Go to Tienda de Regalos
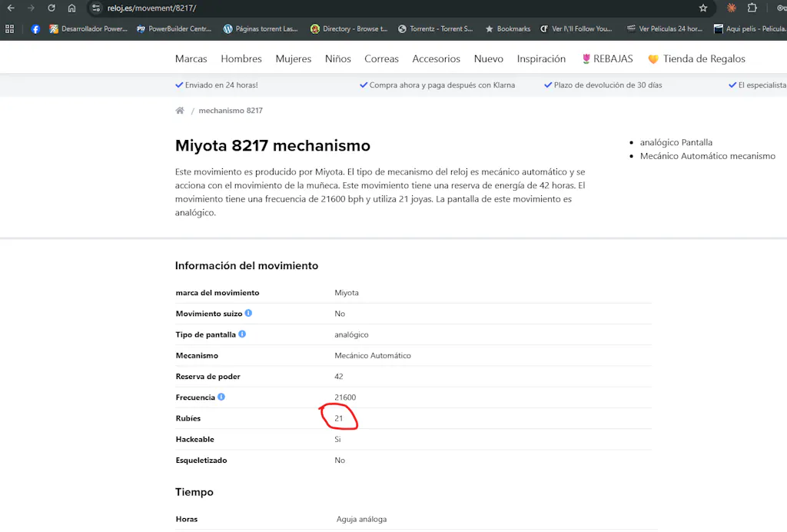Screen dimensions: 787x532 (x=696, y=59)
